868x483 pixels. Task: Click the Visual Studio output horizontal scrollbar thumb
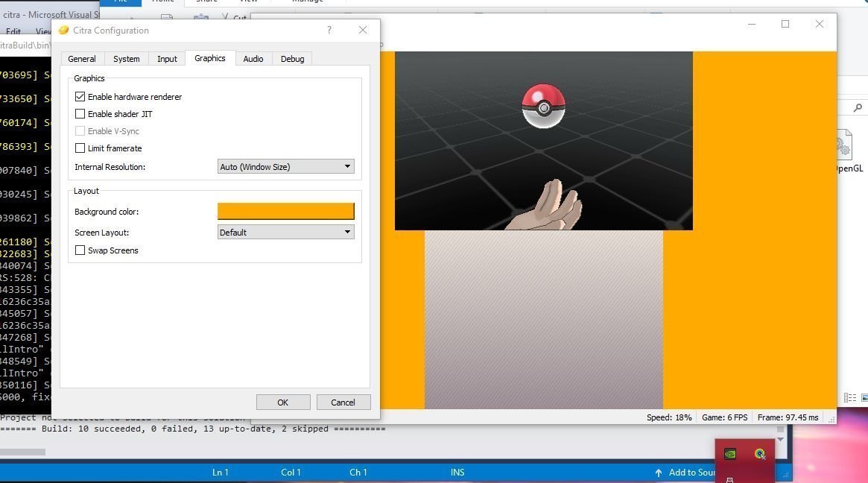click(x=22, y=452)
